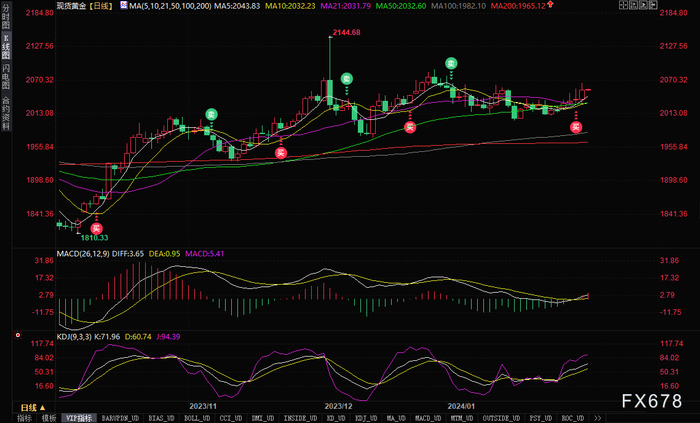The height and width of the screenshot is (423, 700).
Task: Click the latest red buy marker under last candles
Action: tap(576, 127)
